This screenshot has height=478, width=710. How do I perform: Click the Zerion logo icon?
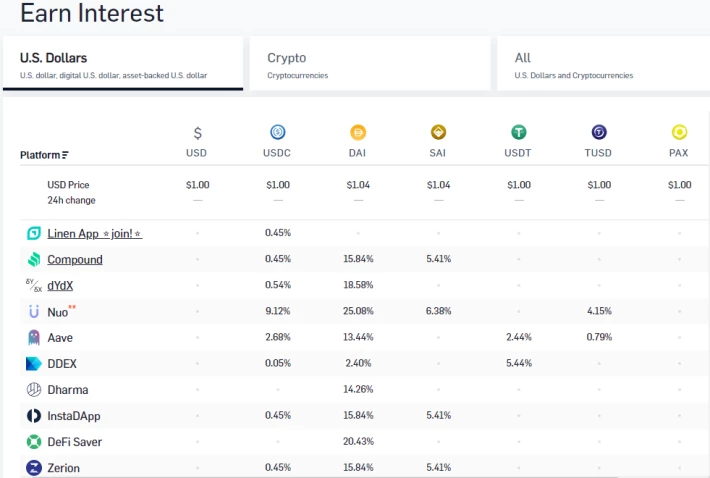[x=34, y=468]
